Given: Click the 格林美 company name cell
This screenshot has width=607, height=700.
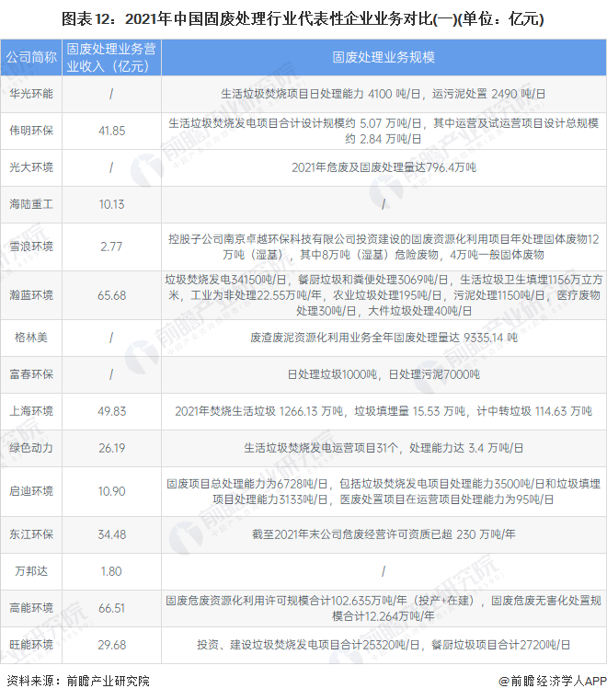Looking at the screenshot, I should pos(31,338).
